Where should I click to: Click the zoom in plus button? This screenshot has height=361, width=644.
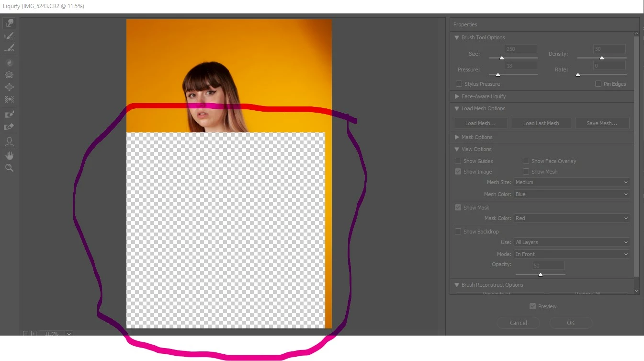34,333
